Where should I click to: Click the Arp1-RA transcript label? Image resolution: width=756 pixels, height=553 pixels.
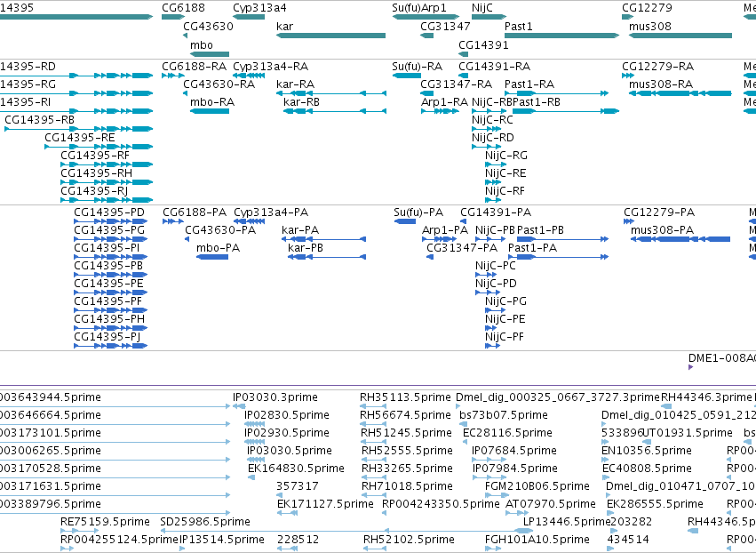pyautogui.click(x=444, y=102)
